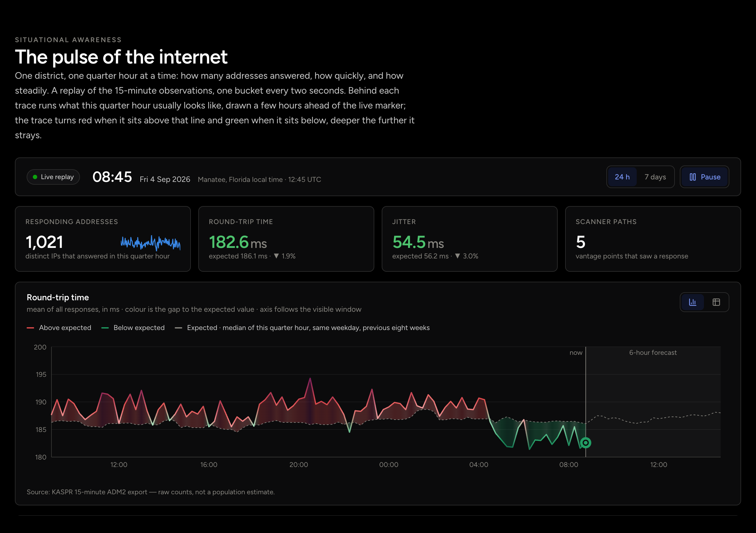Click the Above expected legend entry
This screenshot has width=756, height=533.
[59, 328]
